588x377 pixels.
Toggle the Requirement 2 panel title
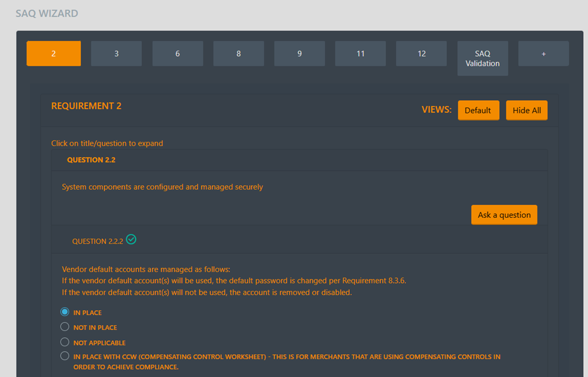pyautogui.click(x=86, y=106)
